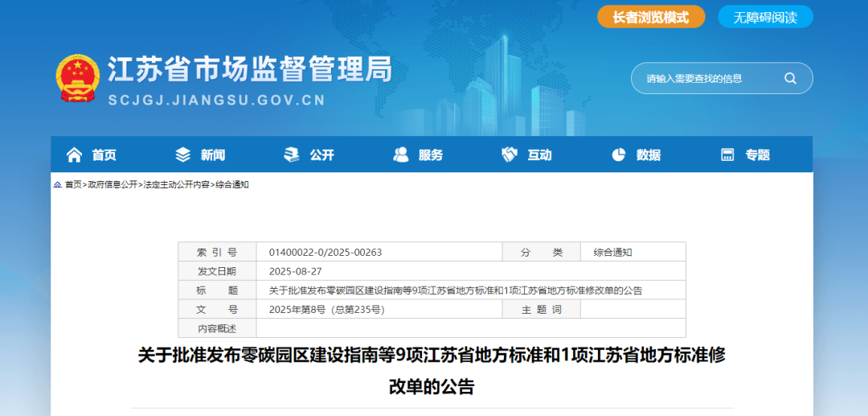Click the search magnifier icon
868x416 pixels.
(x=790, y=78)
